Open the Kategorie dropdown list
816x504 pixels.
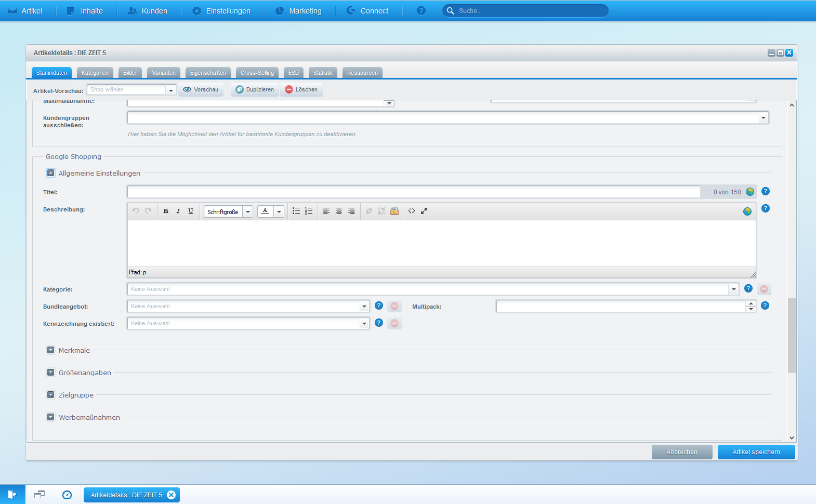[733, 289]
